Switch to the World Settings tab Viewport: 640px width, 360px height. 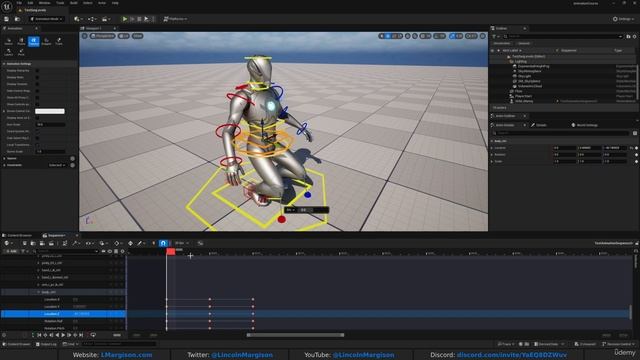click(584, 125)
